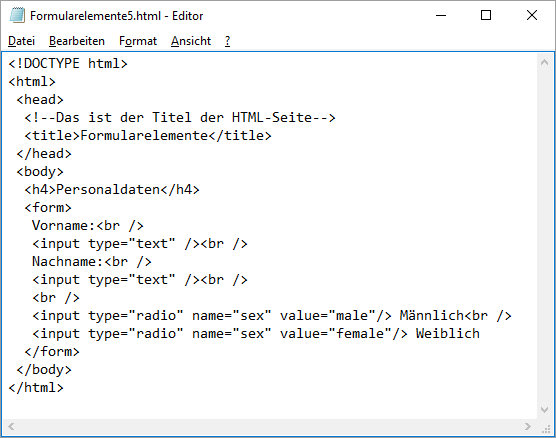Click the vertical scrollbar track
Viewport: 556px width, 438px height.
click(545, 236)
